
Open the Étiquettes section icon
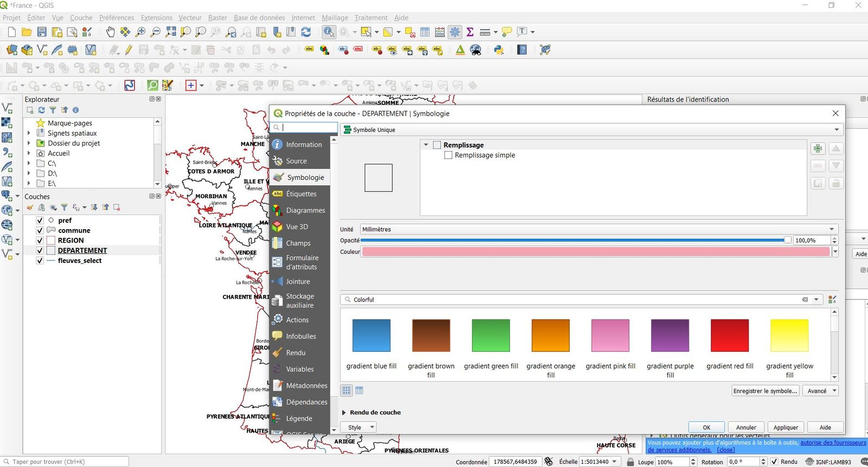click(278, 194)
